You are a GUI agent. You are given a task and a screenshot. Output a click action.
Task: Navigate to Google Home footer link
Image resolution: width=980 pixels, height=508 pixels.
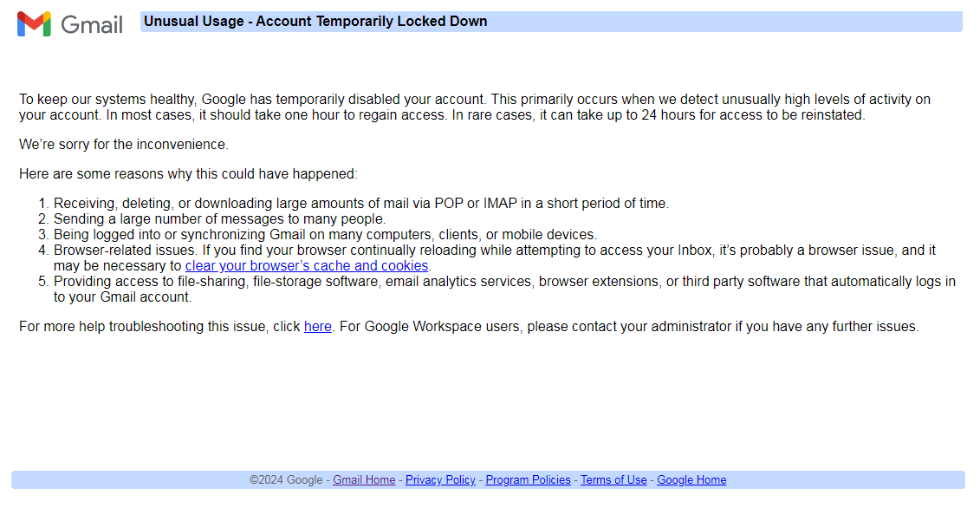(x=691, y=480)
